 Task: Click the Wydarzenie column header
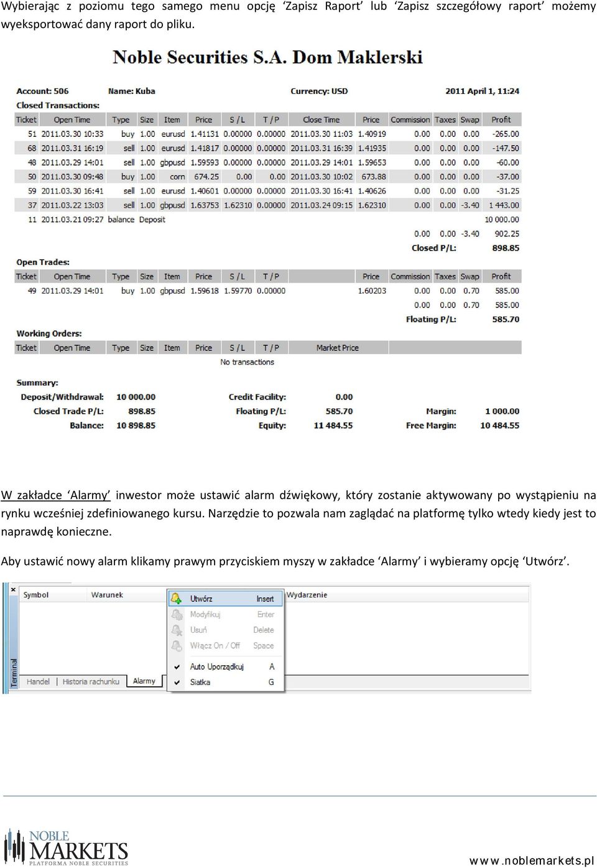307,595
